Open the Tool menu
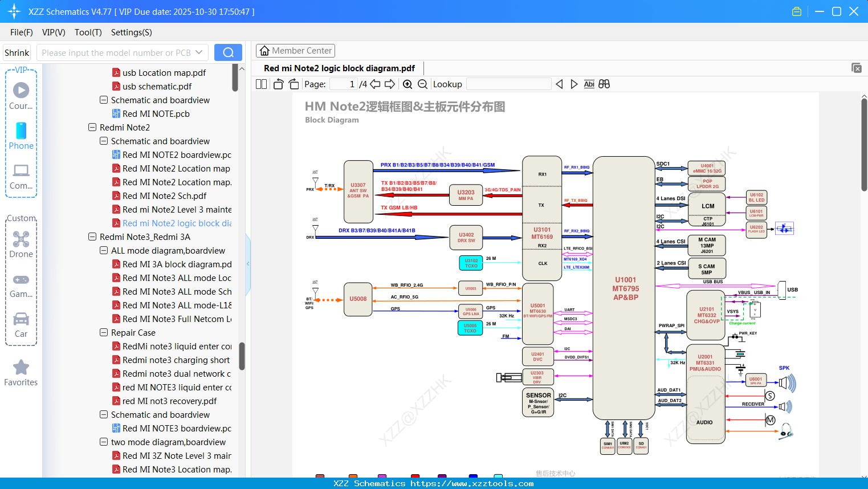Image resolution: width=868 pixels, height=489 pixels. pyautogui.click(x=88, y=32)
